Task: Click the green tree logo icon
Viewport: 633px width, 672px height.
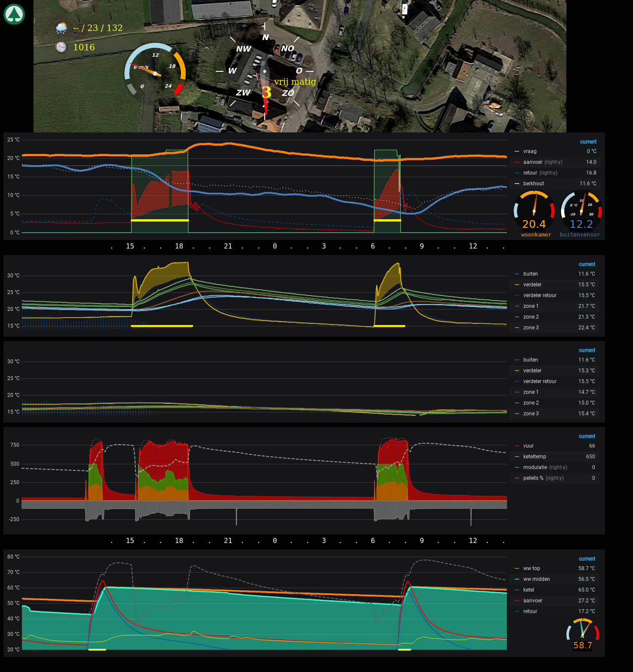Action: (x=14, y=14)
